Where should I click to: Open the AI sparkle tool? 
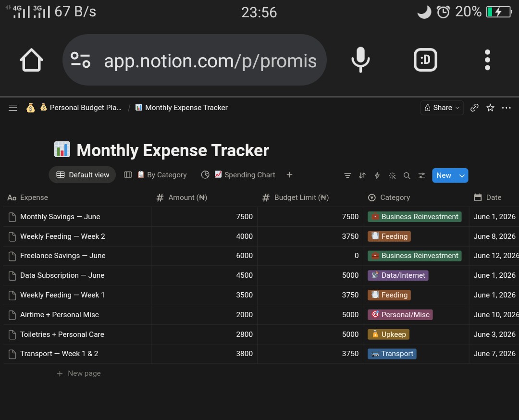click(392, 175)
